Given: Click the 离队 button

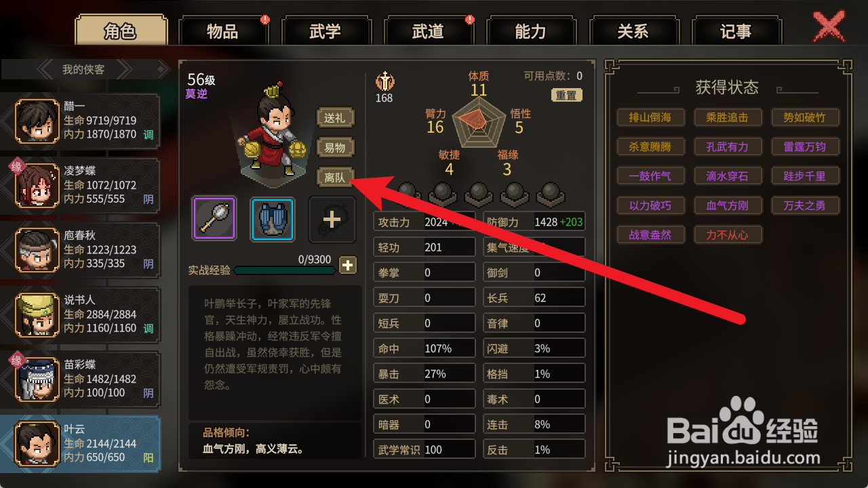Looking at the screenshot, I should 335,178.
